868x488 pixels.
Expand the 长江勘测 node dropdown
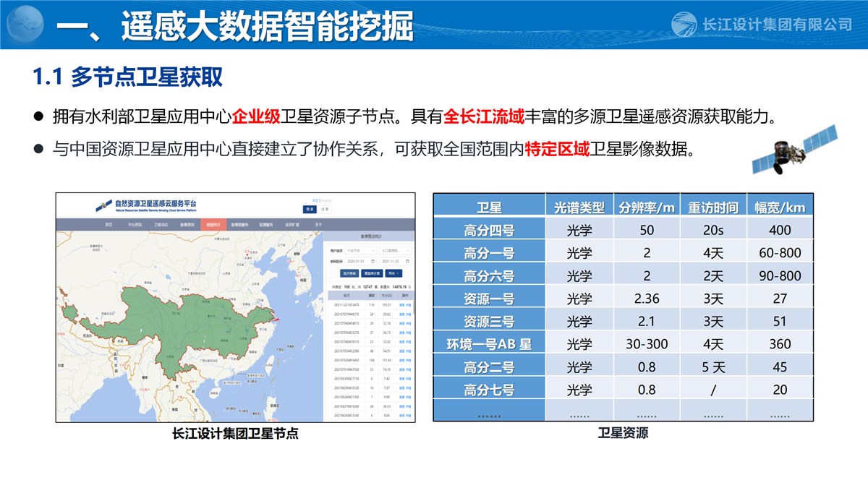396,249
